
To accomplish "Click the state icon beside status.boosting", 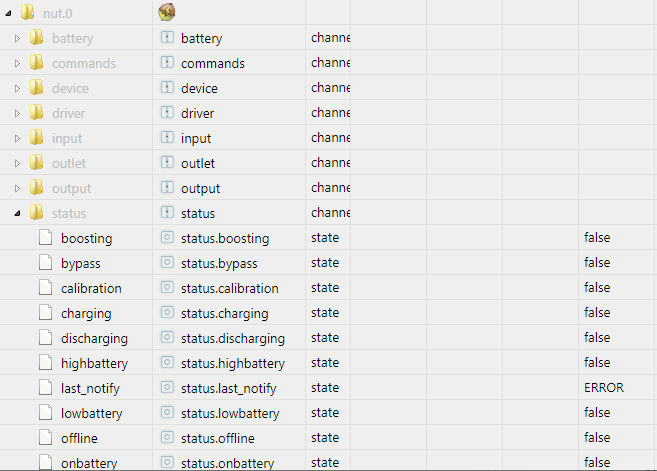I will [x=167, y=238].
